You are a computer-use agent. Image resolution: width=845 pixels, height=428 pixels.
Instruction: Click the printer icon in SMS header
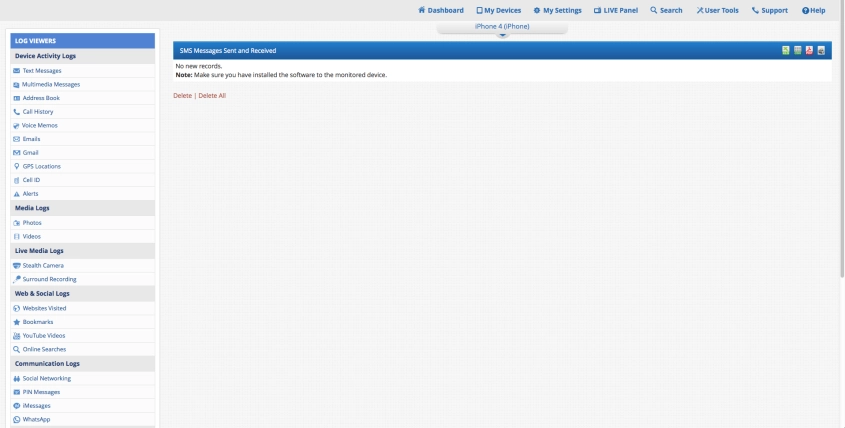click(x=821, y=50)
